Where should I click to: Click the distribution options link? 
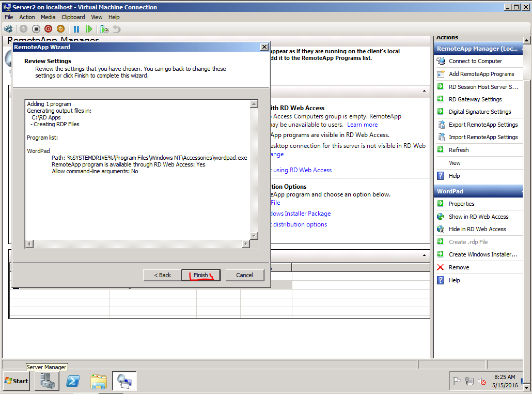tap(300, 224)
